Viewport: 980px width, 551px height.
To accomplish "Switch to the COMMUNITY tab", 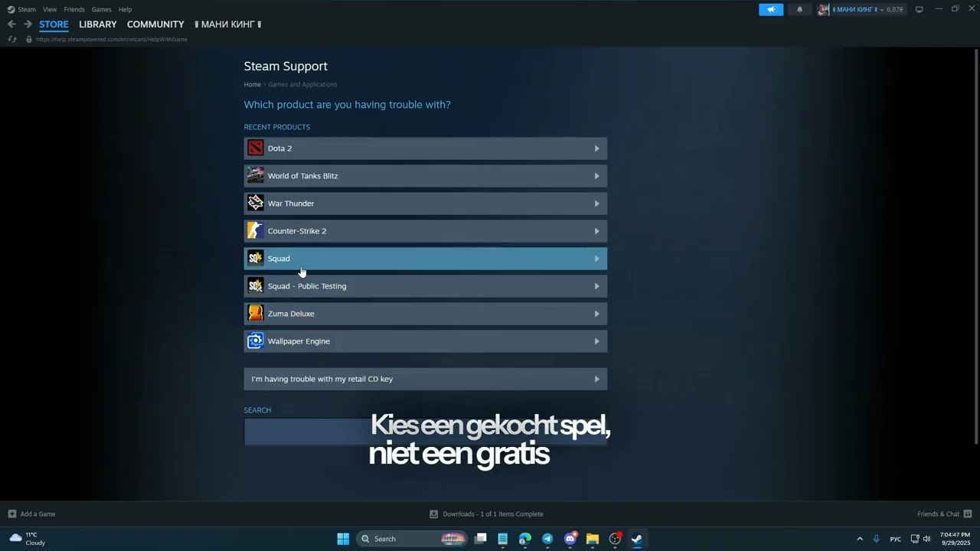I will 155,24.
